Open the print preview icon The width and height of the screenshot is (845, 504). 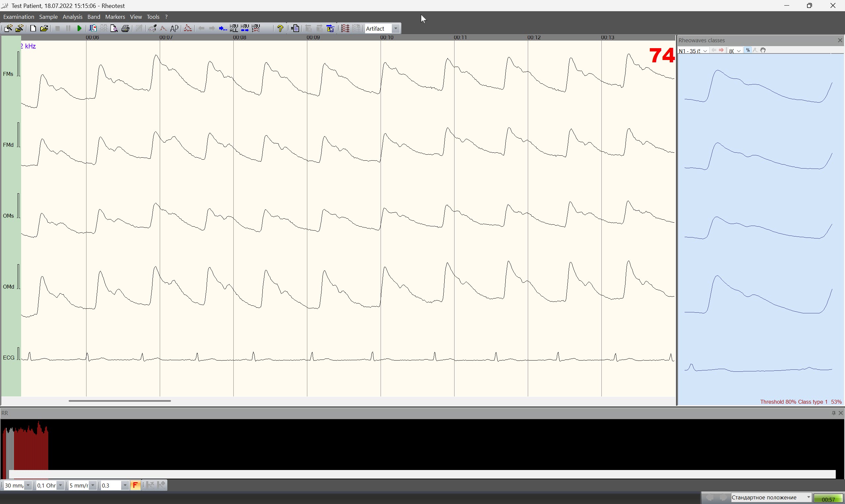114,28
